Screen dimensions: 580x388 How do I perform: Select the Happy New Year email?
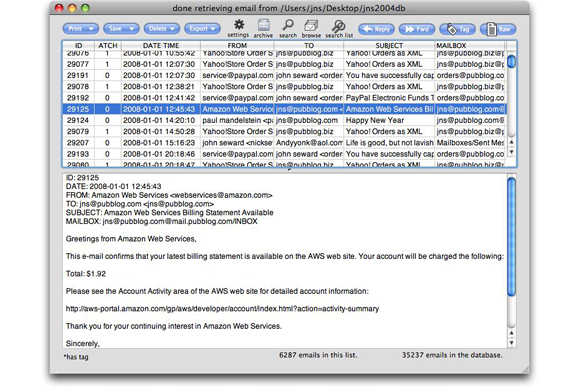pos(284,120)
